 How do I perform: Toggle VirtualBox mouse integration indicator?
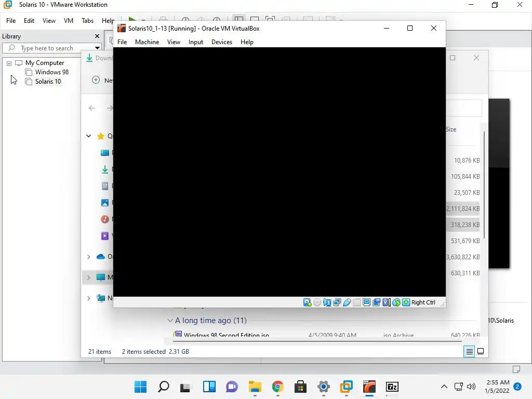click(x=396, y=302)
